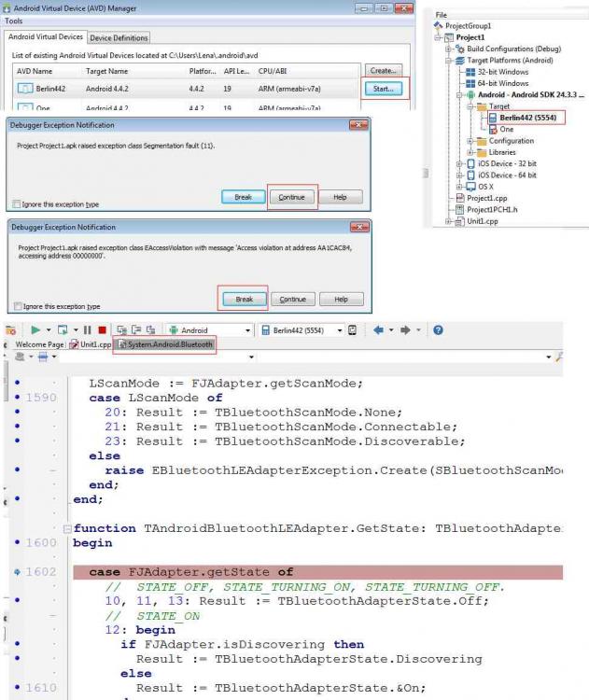Click Break in EAccessViolation dialog
Screen dimensions: 589x700
click(x=245, y=299)
